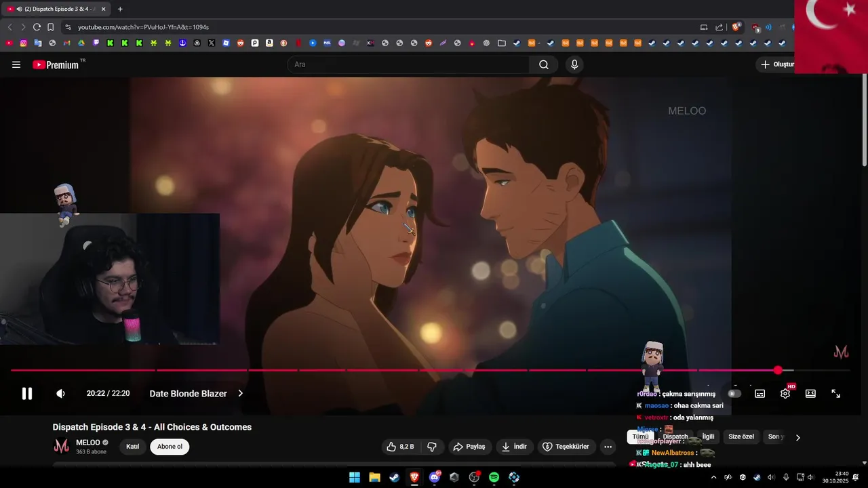Open the Twitch bookmark
The image size is (868, 488).
coord(96,43)
